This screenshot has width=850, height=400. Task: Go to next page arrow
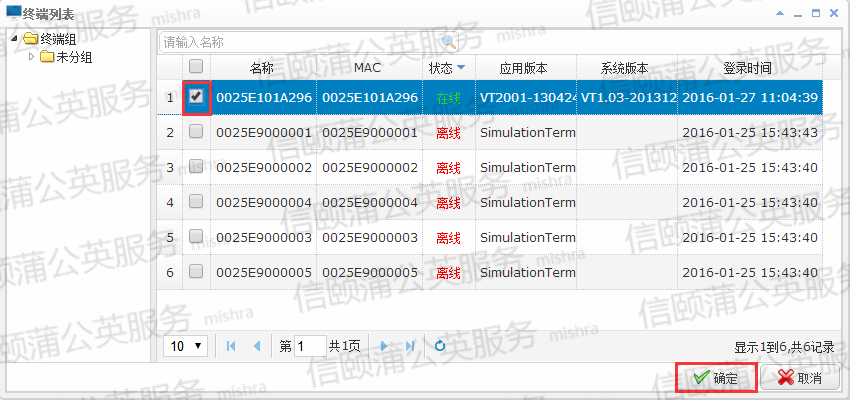[383, 346]
